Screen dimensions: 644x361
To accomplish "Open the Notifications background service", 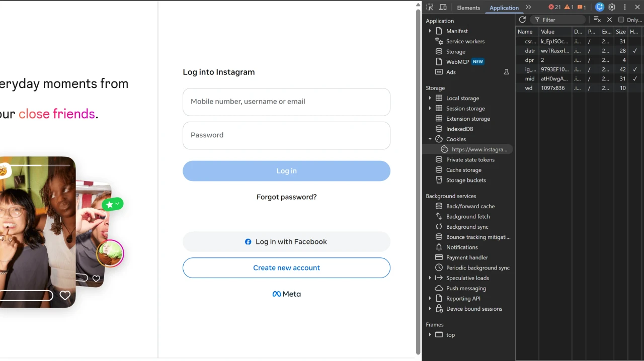I will pyautogui.click(x=462, y=247).
